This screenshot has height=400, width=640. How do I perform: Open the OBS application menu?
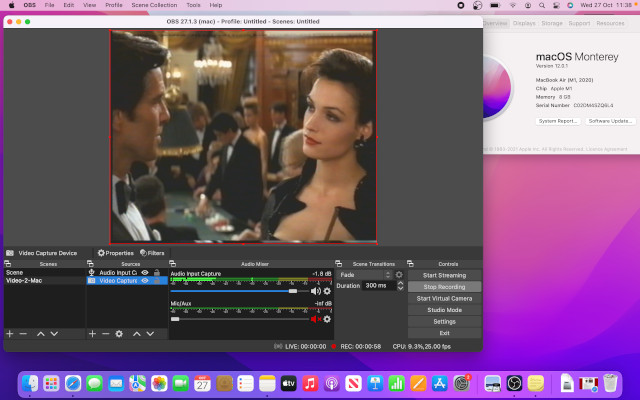tap(29, 5)
